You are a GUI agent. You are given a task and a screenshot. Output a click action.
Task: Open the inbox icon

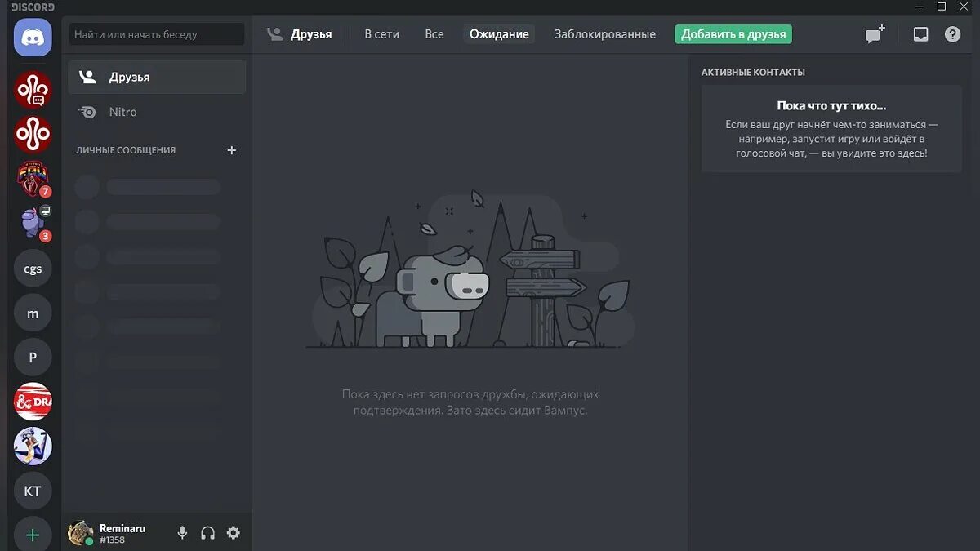(920, 34)
